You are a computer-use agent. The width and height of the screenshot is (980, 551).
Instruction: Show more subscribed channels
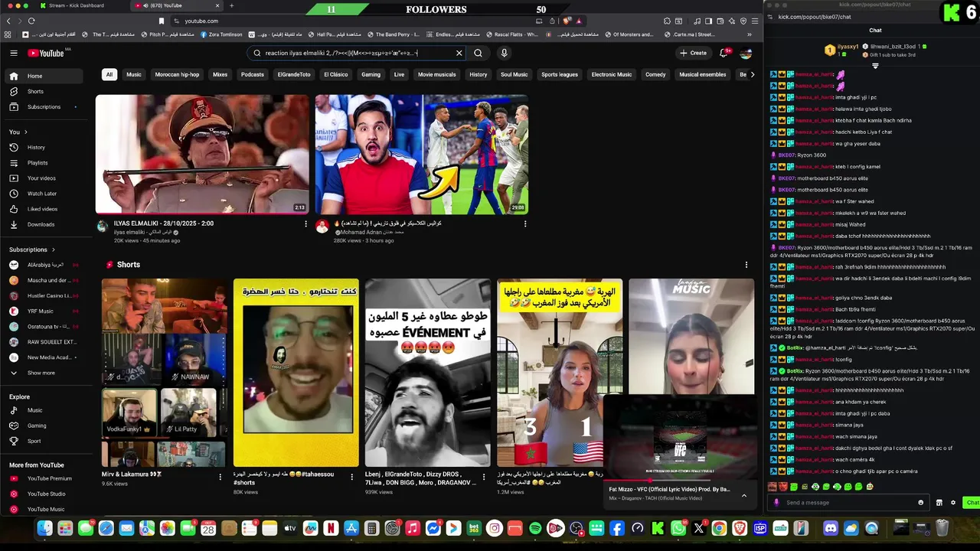click(x=44, y=373)
